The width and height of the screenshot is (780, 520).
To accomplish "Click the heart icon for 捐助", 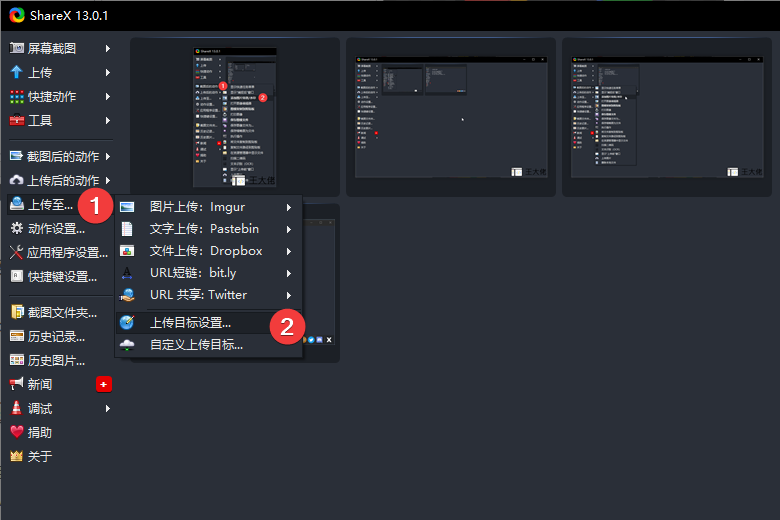I will point(16,432).
